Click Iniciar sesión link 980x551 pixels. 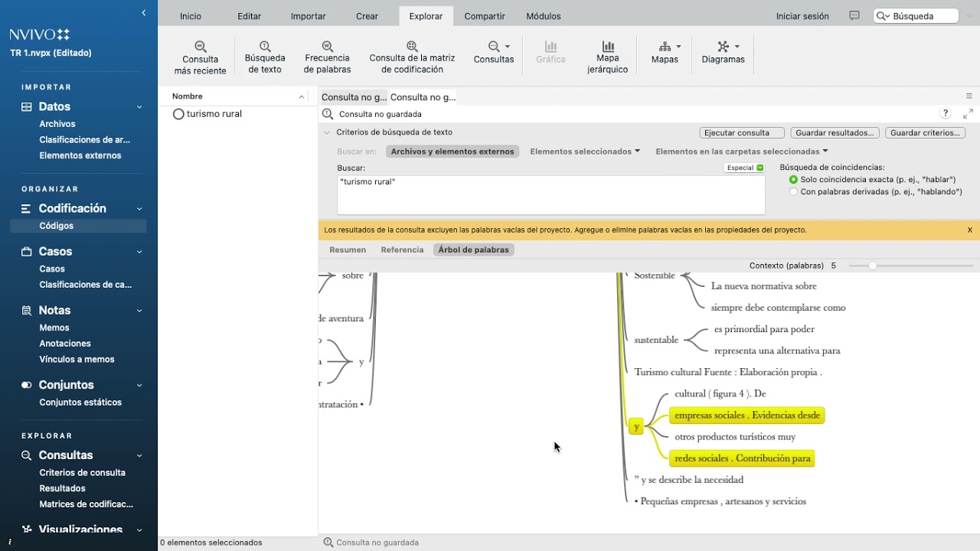coord(802,16)
